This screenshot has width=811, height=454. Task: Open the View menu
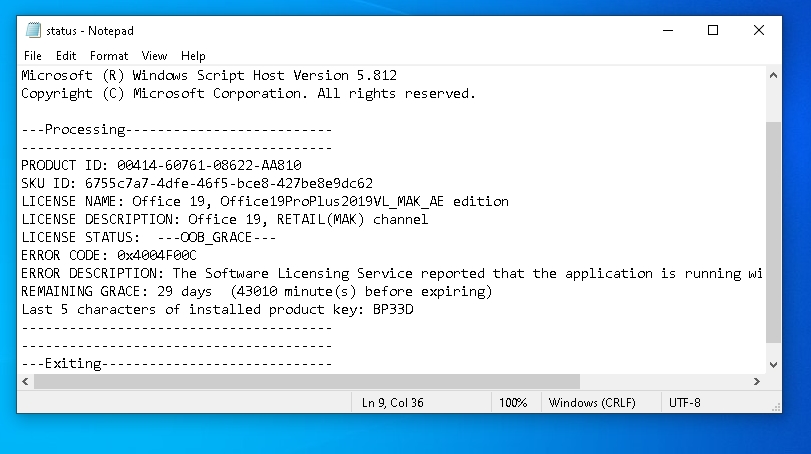155,56
